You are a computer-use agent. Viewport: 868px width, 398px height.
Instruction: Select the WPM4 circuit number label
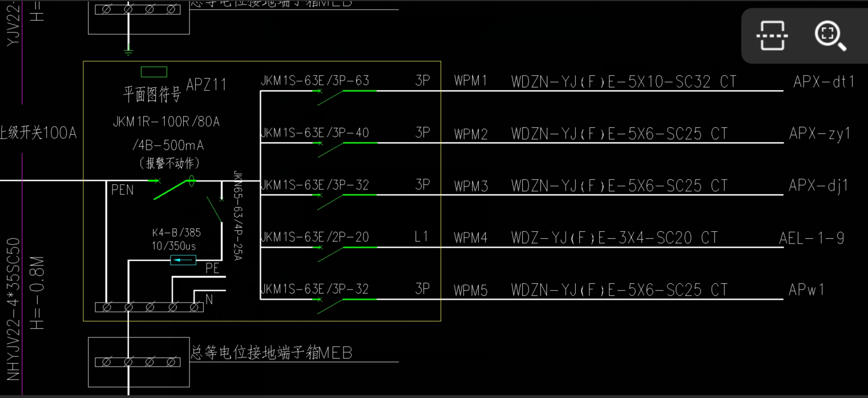pos(470,238)
